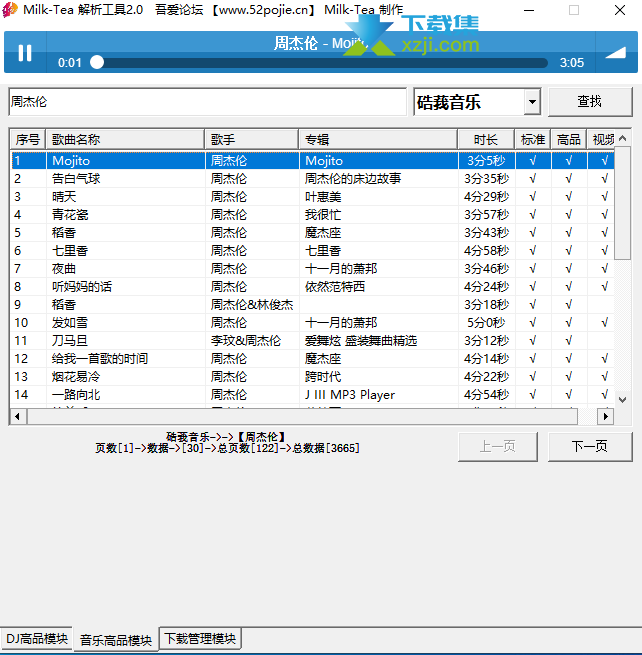Close the Milk-Tea window
642x655 pixels.
(620, 10)
